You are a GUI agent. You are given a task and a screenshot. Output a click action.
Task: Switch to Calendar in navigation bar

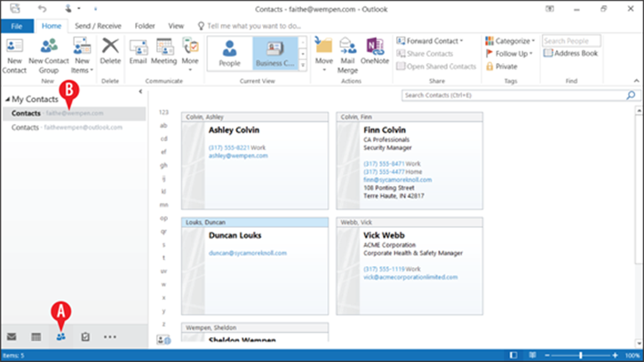point(36,337)
